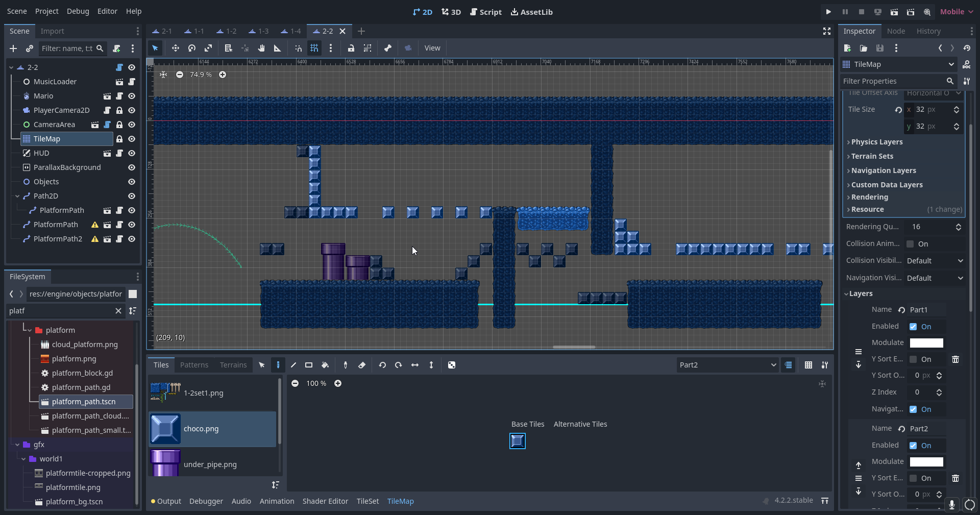Open the TileSet bottom panel
This screenshot has height=515, width=980.
(x=367, y=501)
